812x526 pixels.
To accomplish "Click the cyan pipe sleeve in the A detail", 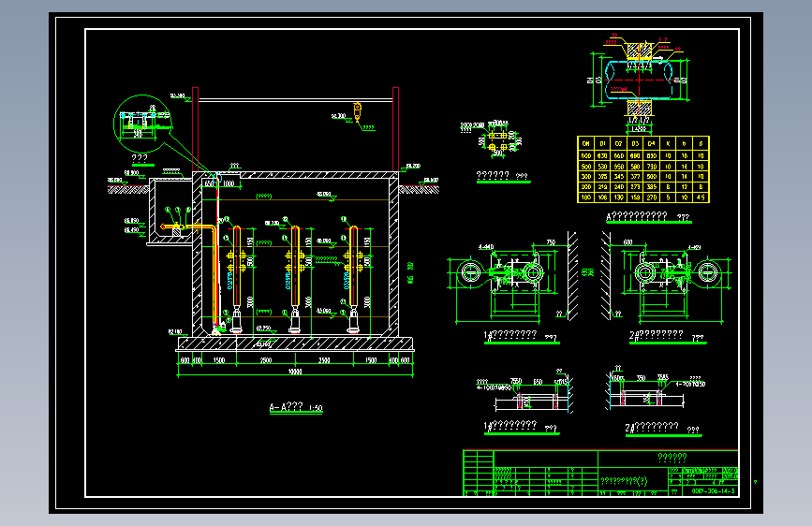I will [x=640, y=80].
